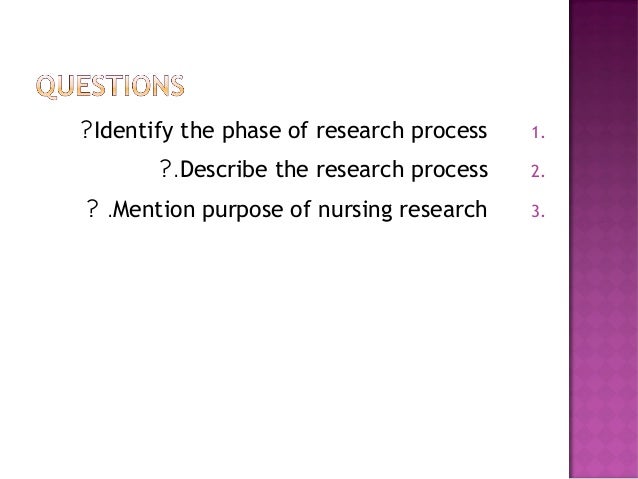Click the word 'Describe' in second question

(225, 170)
